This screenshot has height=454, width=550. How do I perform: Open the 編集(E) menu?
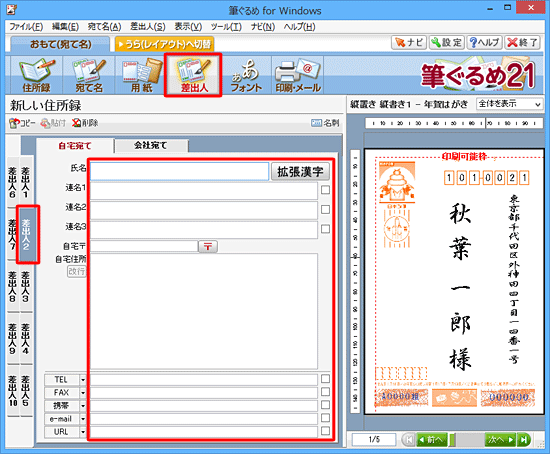(x=65, y=27)
